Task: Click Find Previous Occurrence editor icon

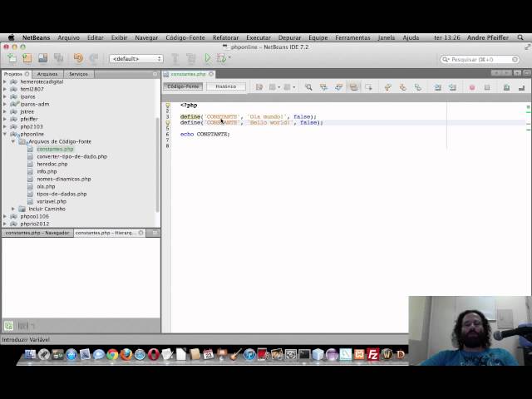Action: tap(323, 87)
